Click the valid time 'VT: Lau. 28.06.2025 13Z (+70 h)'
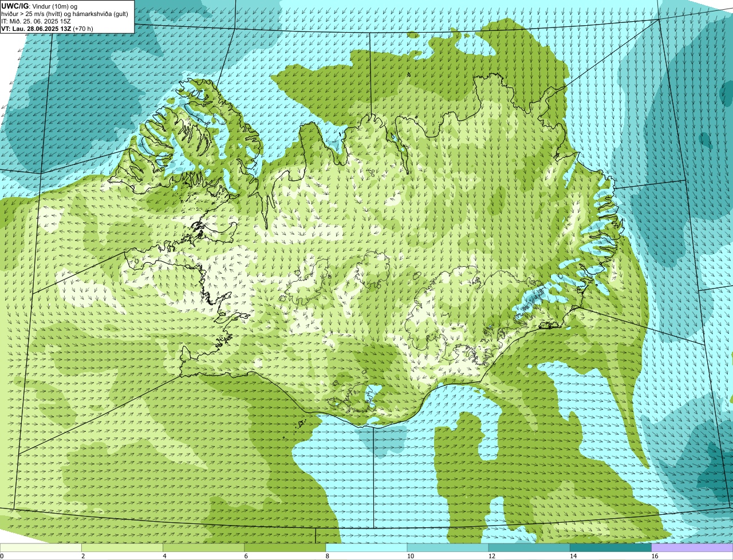This screenshot has height=560, width=733. pos(48,29)
